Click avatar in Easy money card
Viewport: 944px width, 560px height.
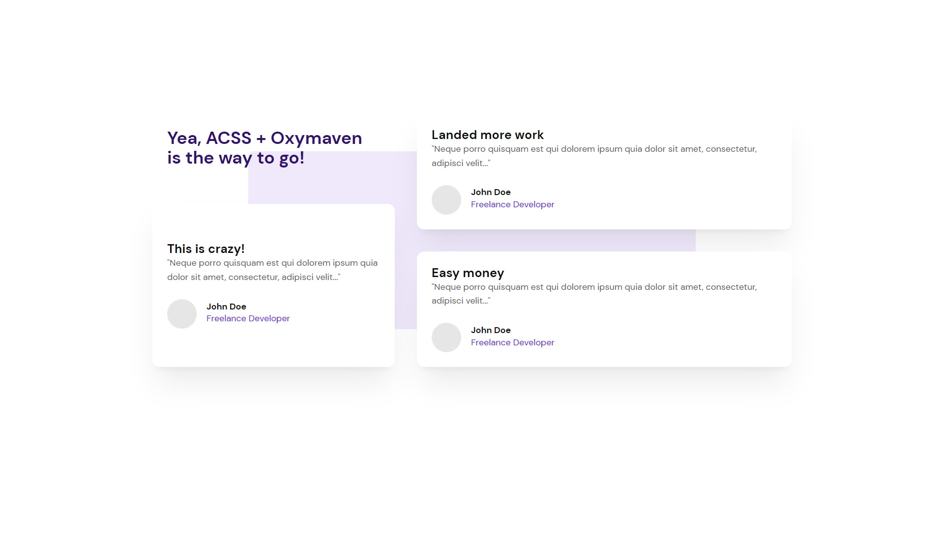tap(446, 337)
